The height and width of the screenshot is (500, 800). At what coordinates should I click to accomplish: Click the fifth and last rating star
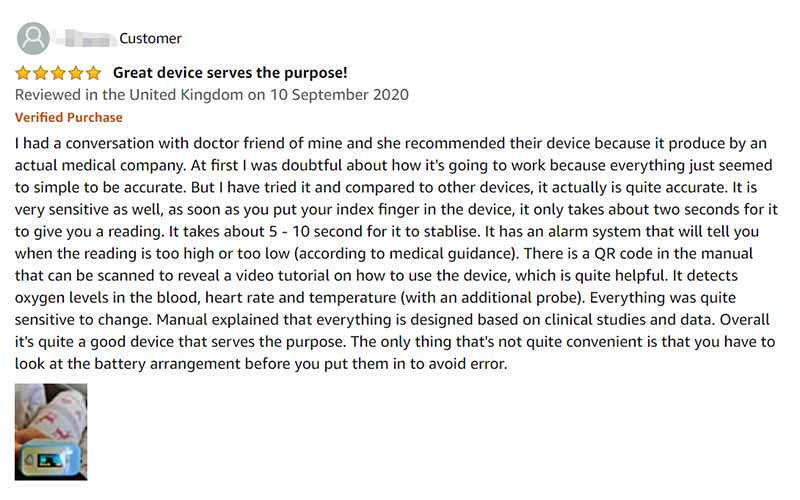point(93,73)
